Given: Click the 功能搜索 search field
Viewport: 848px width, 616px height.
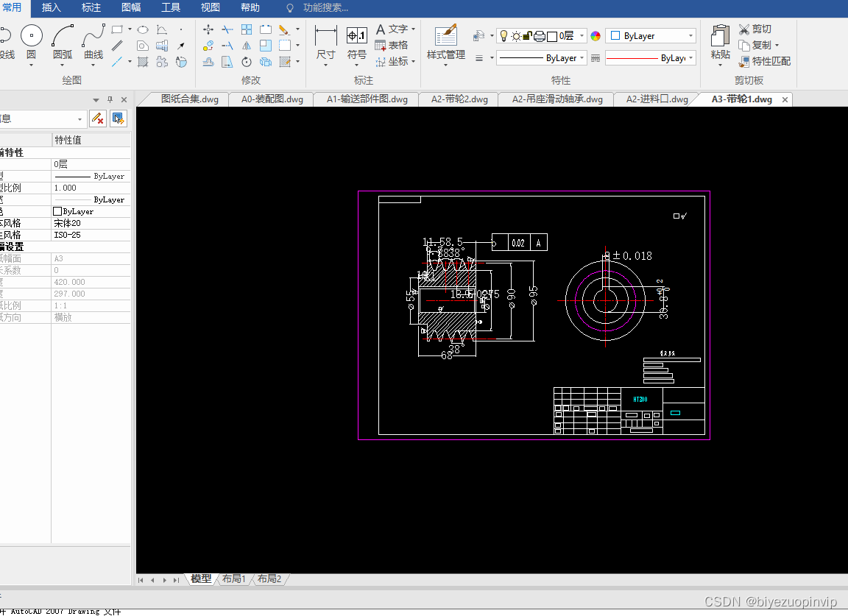Looking at the screenshot, I should [325, 7].
